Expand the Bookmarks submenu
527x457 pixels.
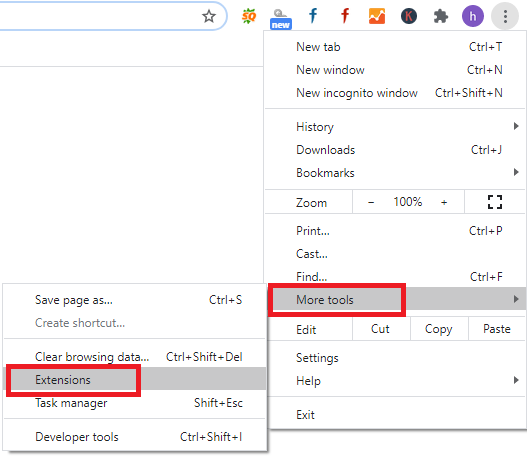point(395,173)
